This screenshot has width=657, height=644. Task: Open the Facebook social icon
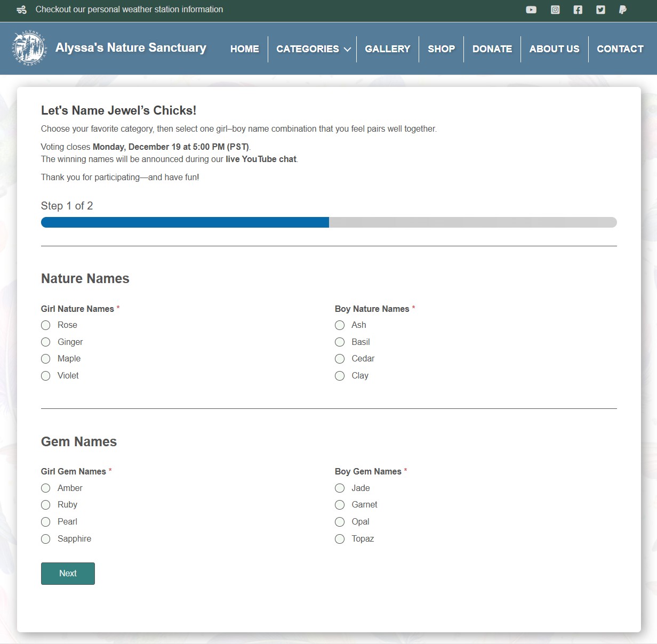(x=578, y=10)
